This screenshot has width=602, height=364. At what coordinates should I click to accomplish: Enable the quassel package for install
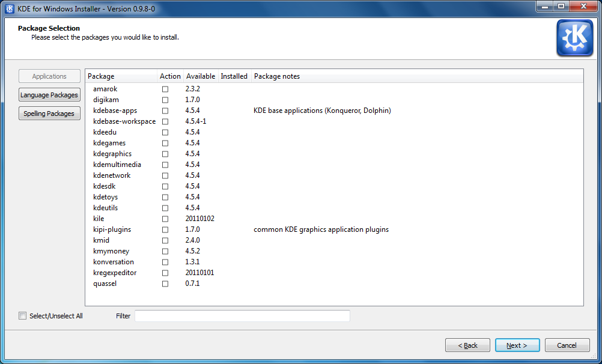(165, 284)
